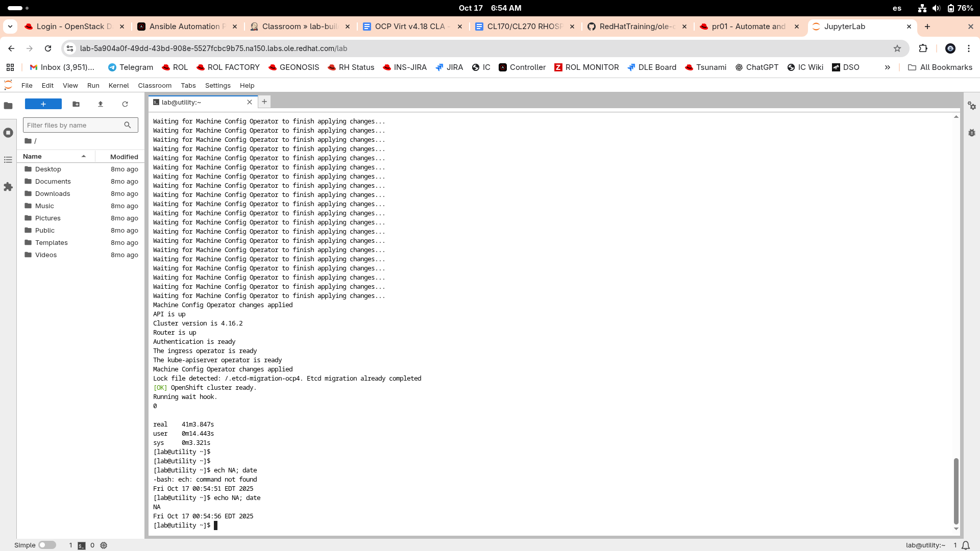Open the Property Inspector gears icon
980x551 pixels.
pyautogui.click(x=972, y=106)
